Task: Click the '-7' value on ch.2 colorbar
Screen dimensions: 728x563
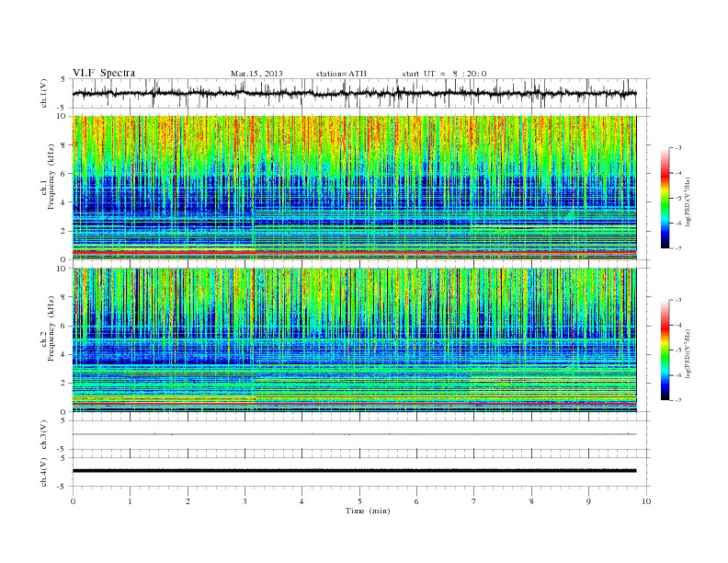Action: coord(677,400)
